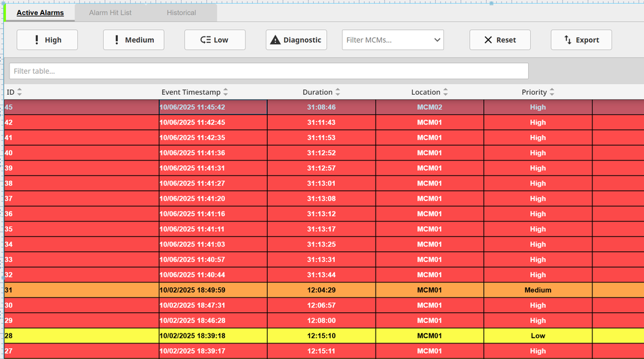644x359 pixels.
Task: Click the Location column sort icon
Action: click(x=445, y=92)
